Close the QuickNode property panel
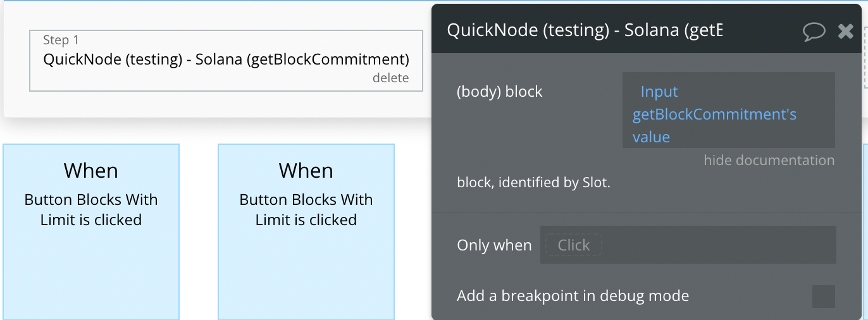Viewport: 868px width, 320px height. point(846,31)
